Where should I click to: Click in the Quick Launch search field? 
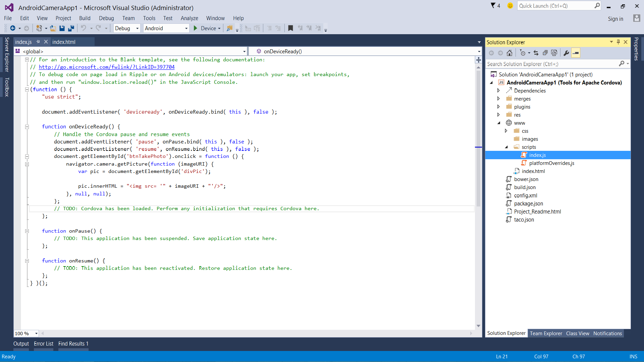pyautogui.click(x=559, y=6)
